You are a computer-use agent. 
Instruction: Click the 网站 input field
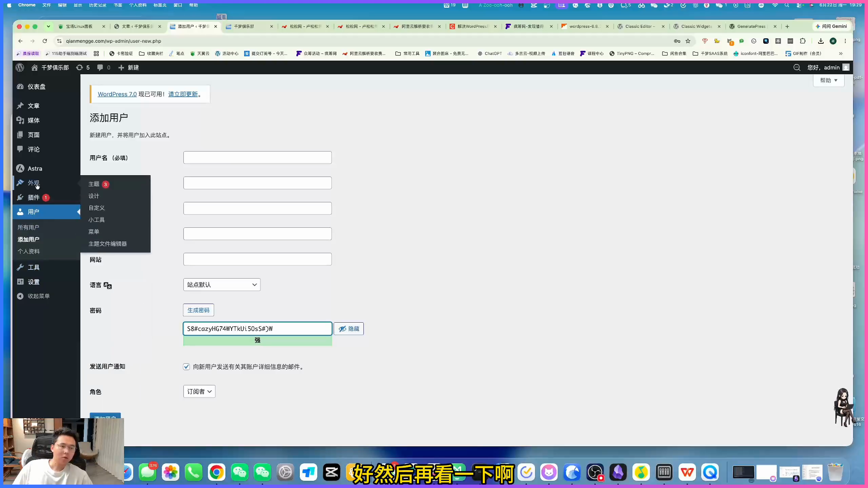[257, 259]
